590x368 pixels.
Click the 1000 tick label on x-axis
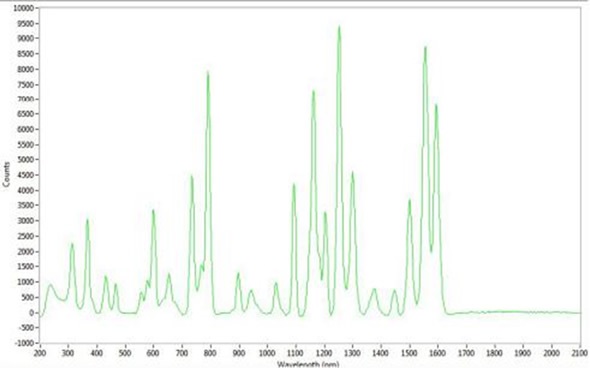(x=267, y=353)
